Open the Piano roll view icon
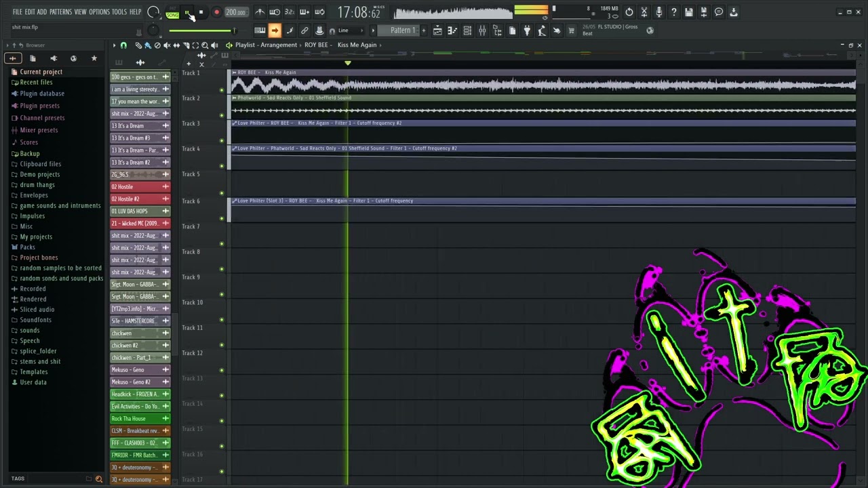The height and width of the screenshot is (488, 868). click(x=452, y=30)
